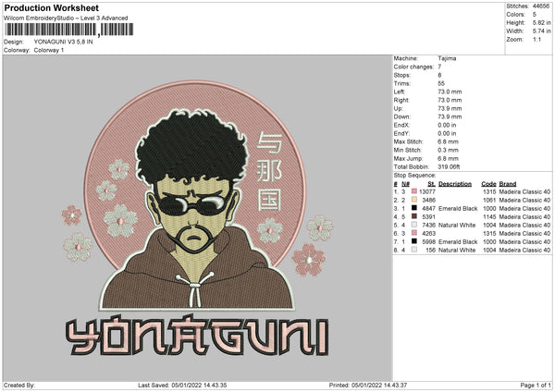Click 'Madeira Classic 40' brand in row 6
Screen dimensions: 555x392
(524, 234)
